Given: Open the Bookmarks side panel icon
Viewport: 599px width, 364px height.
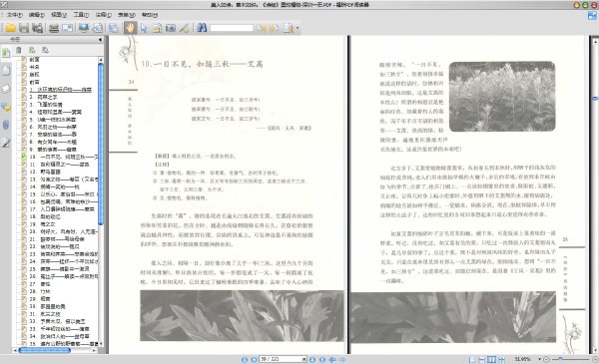Looking at the screenshot, I should click(6, 53).
